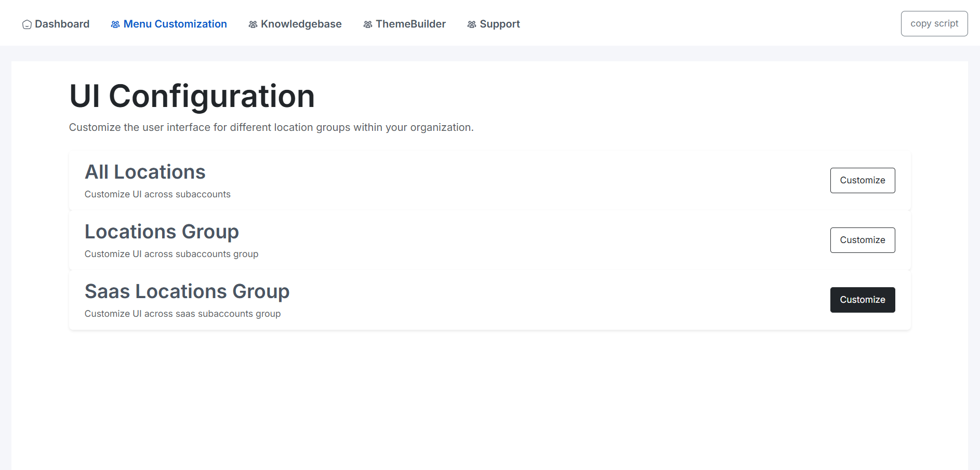Click the icon next to ThemeBuilder
This screenshot has width=980, height=470.
pyautogui.click(x=368, y=24)
